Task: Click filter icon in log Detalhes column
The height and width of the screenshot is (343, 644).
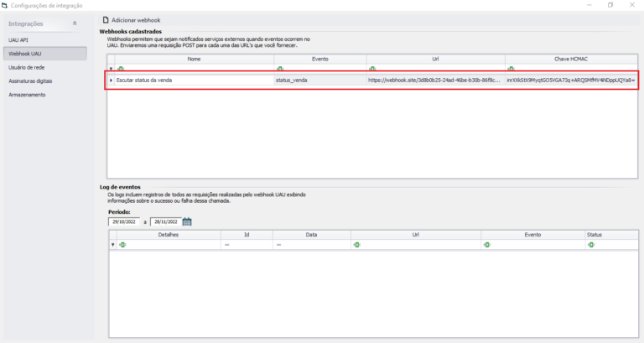Action: coord(122,245)
